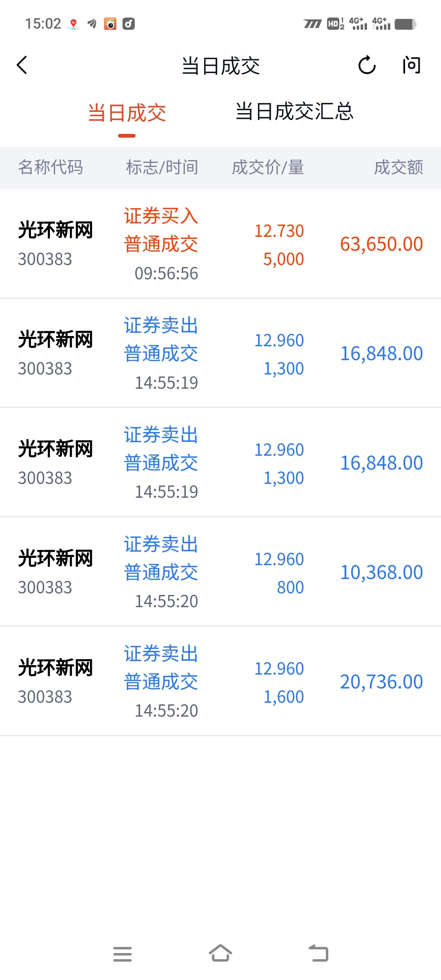
Task: Tap the HD indicator in status bar
Action: [335, 24]
